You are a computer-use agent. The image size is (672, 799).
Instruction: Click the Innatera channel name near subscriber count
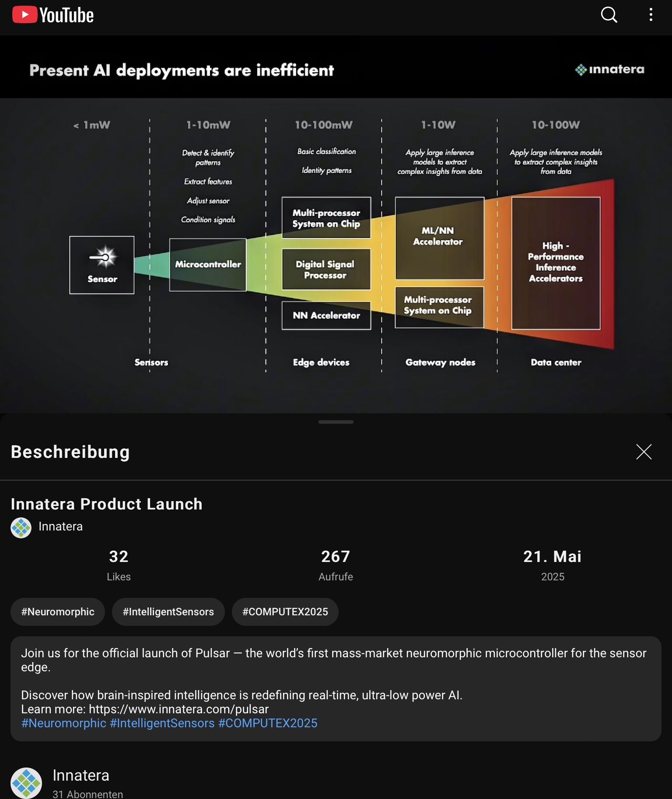coord(81,776)
